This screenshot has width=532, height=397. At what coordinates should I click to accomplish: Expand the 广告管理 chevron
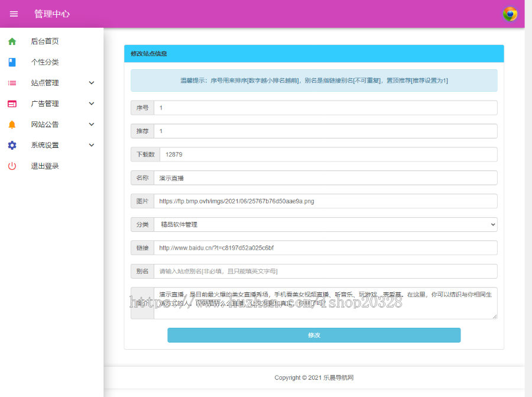pyautogui.click(x=91, y=104)
